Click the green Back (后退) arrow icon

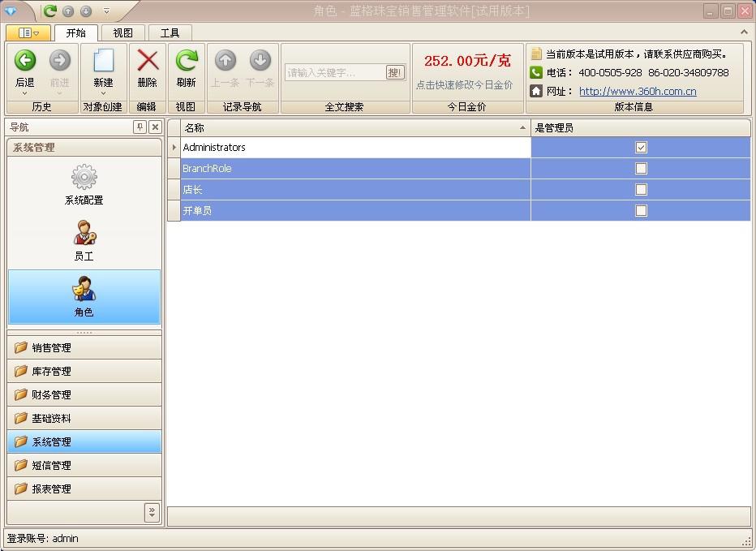25,60
